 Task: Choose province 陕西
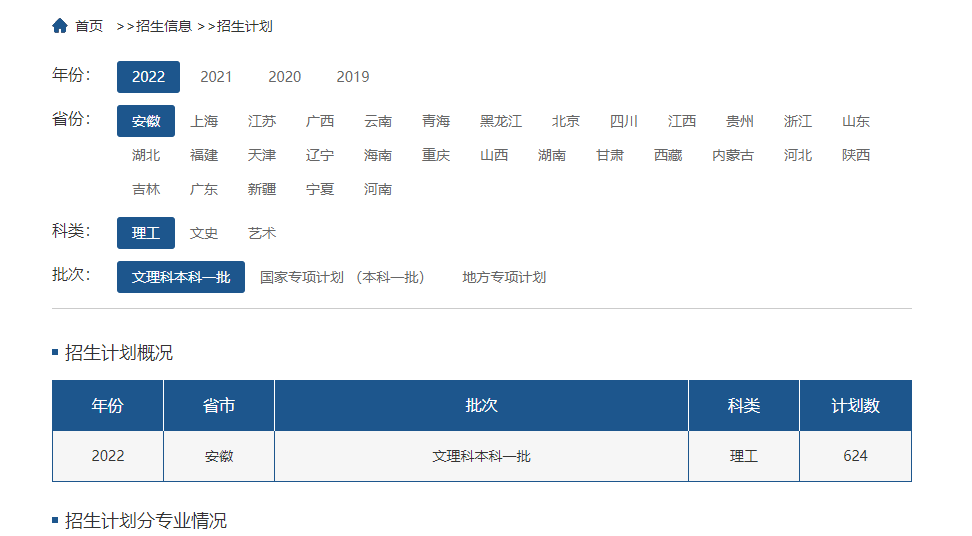click(x=855, y=155)
